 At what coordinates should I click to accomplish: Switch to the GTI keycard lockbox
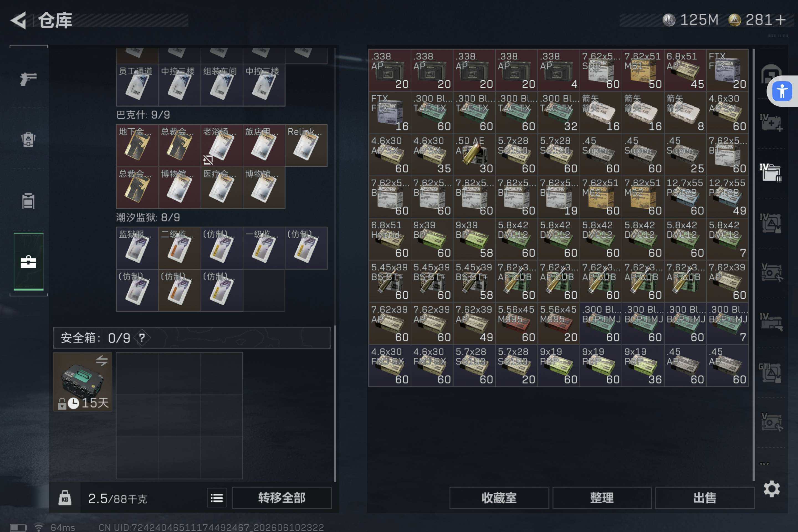[771, 372]
